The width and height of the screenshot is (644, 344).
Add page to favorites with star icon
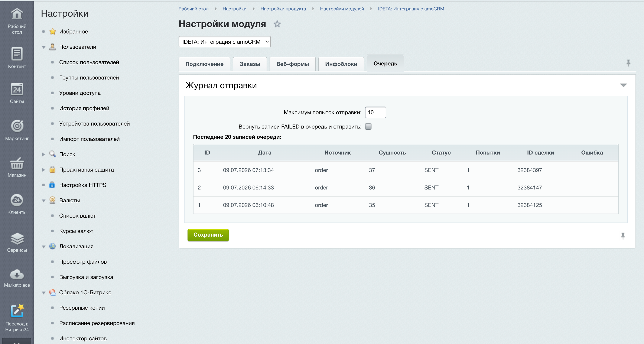pyautogui.click(x=277, y=24)
